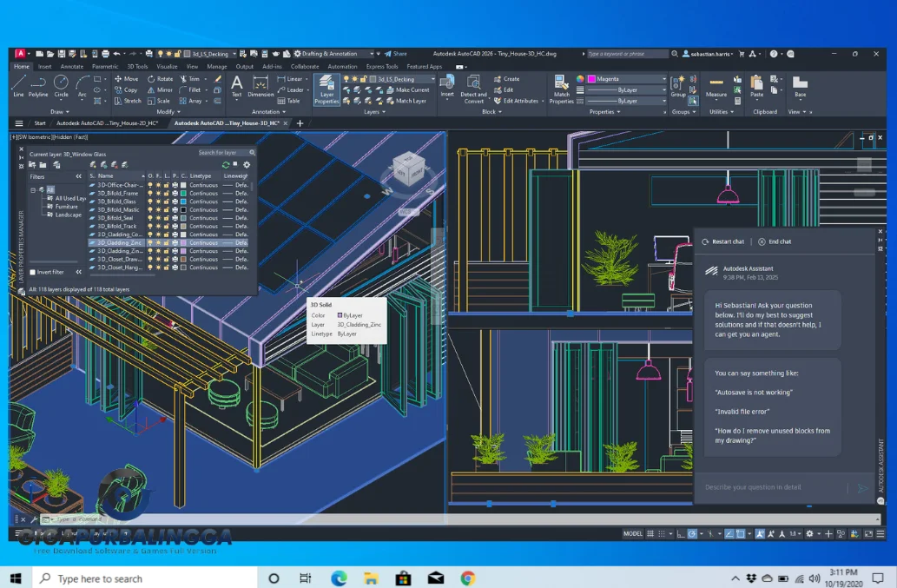
Task: Click color swatch of 3D_Closet_Draw layer
Action: pos(183,259)
